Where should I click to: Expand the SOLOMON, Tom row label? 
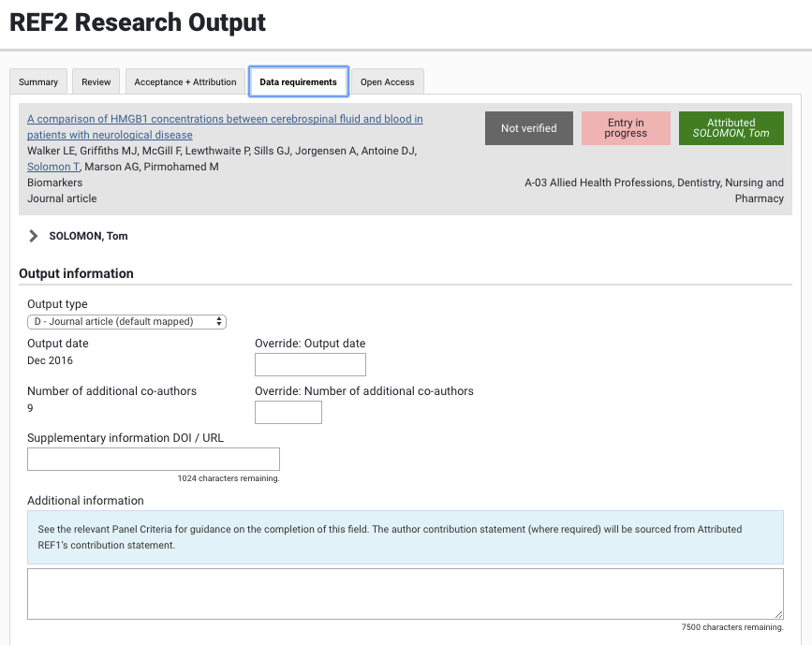point(88,236)
